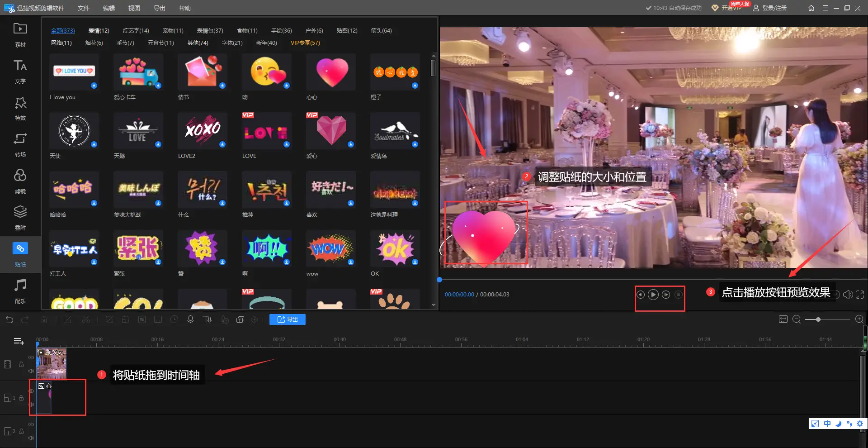
Task: Select the VIP专享(57) sticker category
Action: pyautogui.click(x=305, y=43)
